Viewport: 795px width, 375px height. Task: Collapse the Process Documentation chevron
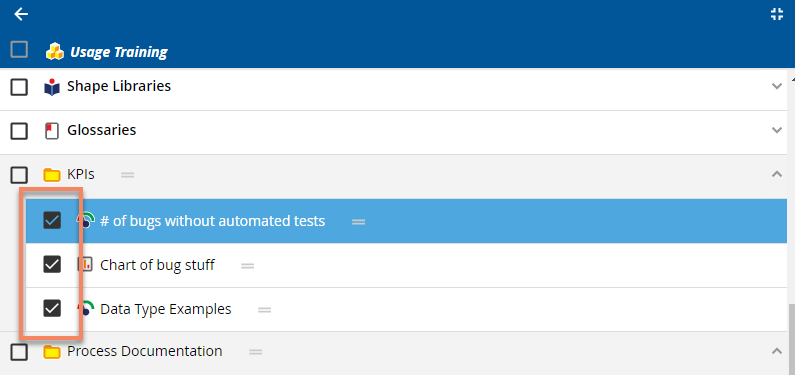tap(777, 351)
